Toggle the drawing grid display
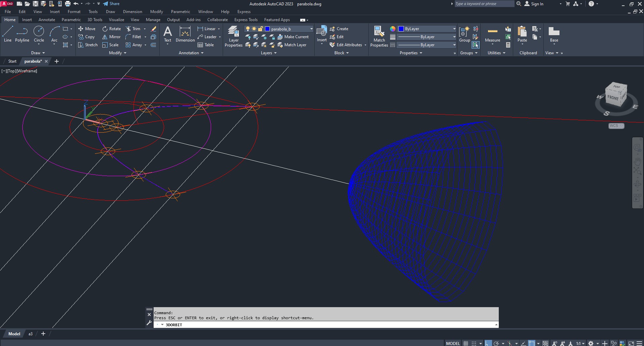The height and width of the screenshot is (346, 644). tap(466, 343)
